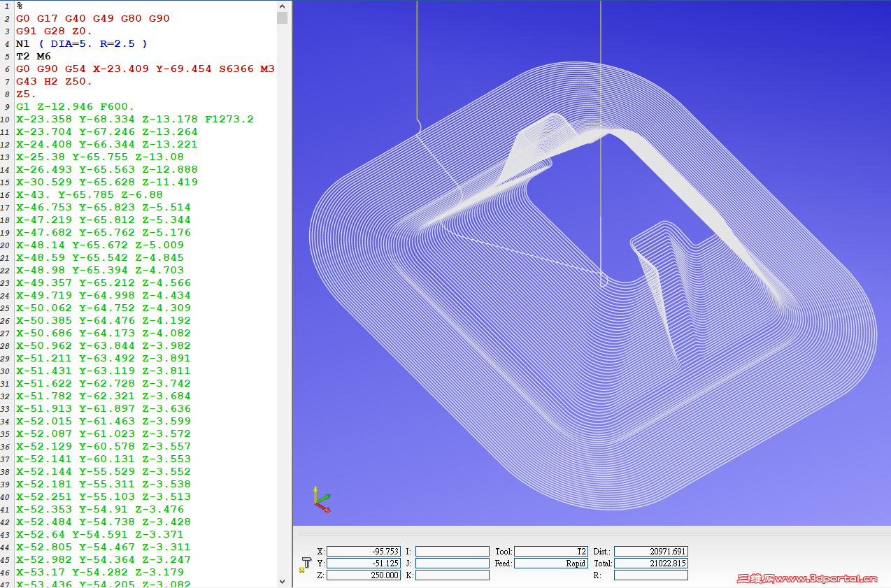This screenshot has height=588, width=891.
Task: Select line 'X-52.015 Y-61.463 Z-3.599'
Action: tap(103, 421)
